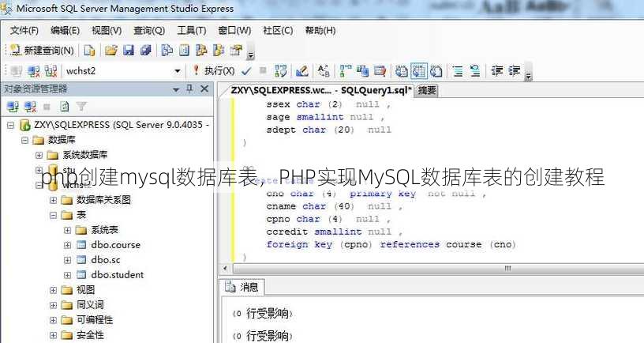This screenshot has height=343, width=644.
Task: Select the dbo.student table
Action: tap(117, 275)
